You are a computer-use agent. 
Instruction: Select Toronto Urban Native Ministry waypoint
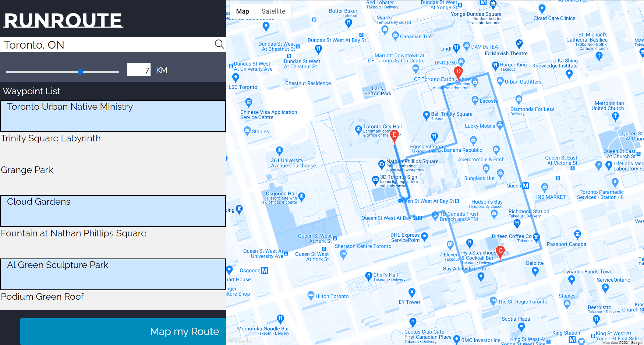pyautogui.click(x=113, y=116)
